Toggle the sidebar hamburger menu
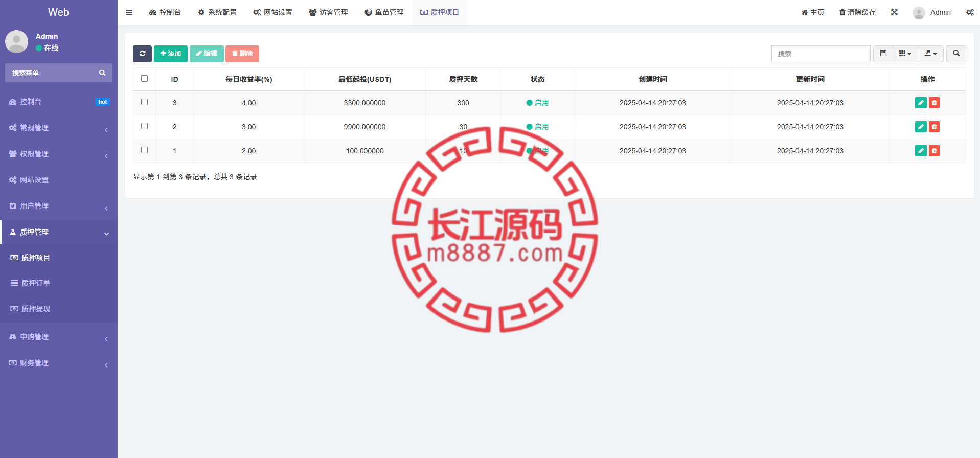 [129, 12]
